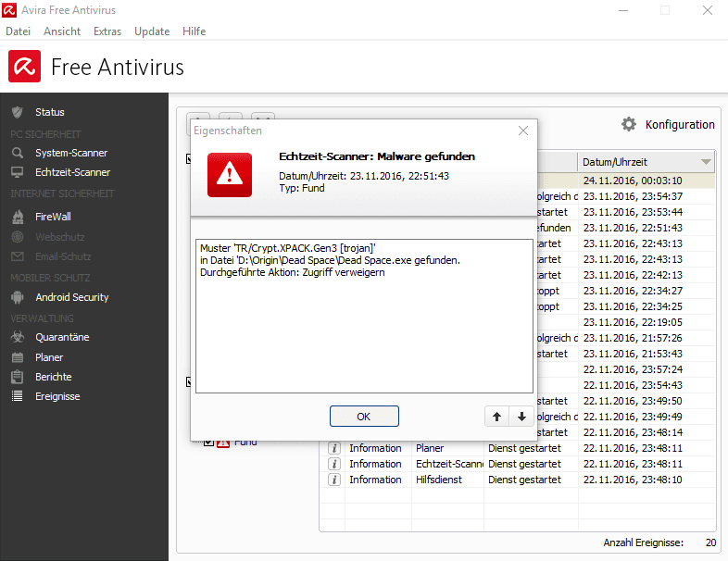
Task: Click Dienst gestartet at 22.11.2016, 23:48:10
Action: [x=524, y=480]
